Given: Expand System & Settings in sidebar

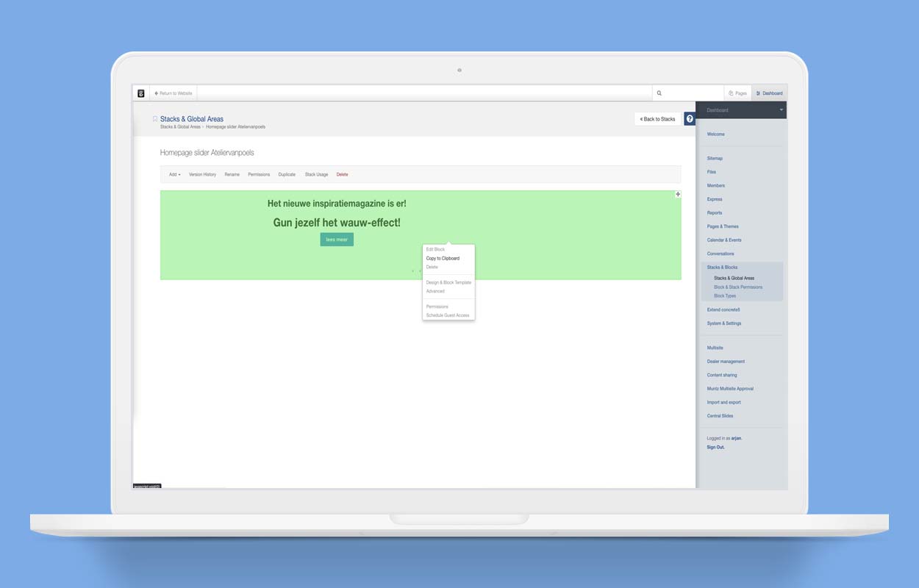Looking at the screenshot, I should click(724, 323).
